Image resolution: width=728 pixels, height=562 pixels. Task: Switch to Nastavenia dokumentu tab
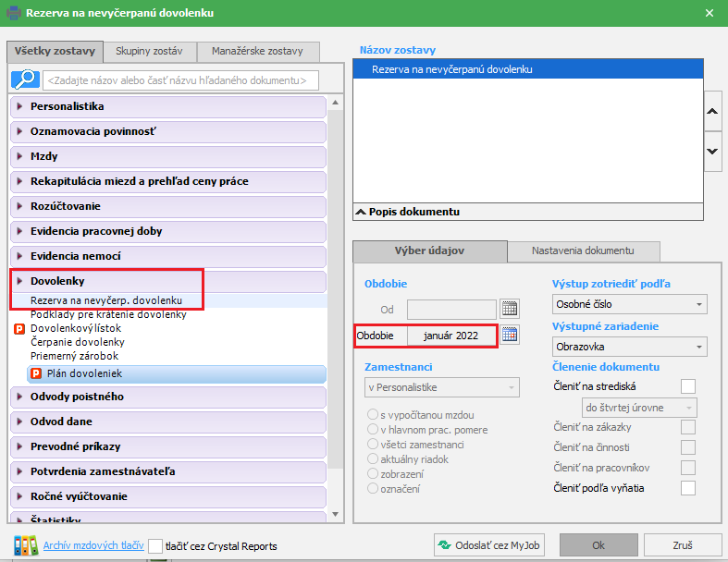(583, 251)
